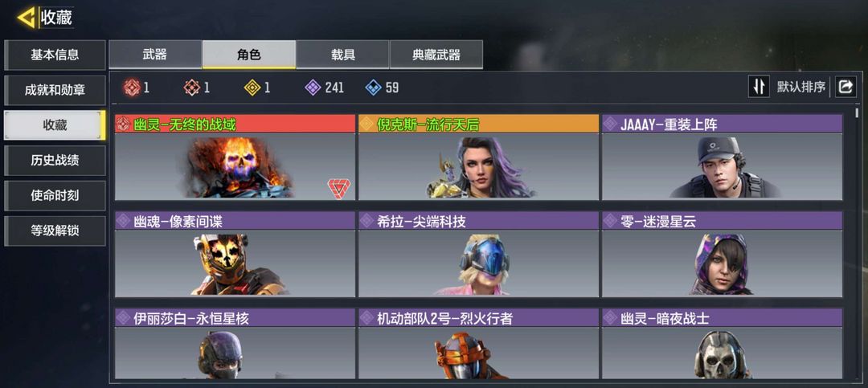Image resolution: width=868 pixels, height=388 pixels.
Task: Filter by orange legendary rarity icon
Action: click(191, 88)
